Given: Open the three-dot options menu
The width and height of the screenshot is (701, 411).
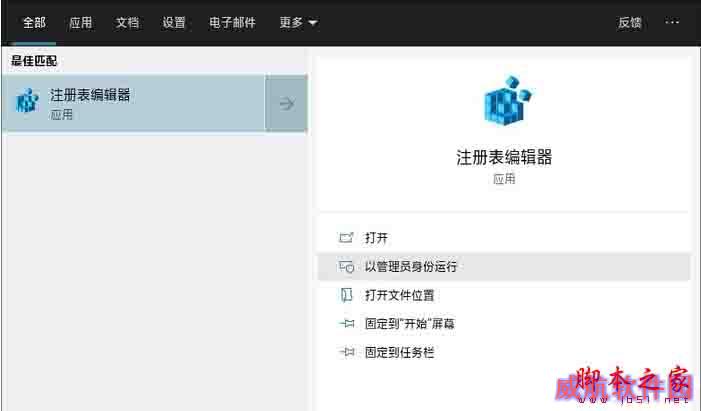Looking at the screenshot, I should (x=672, y=21).
